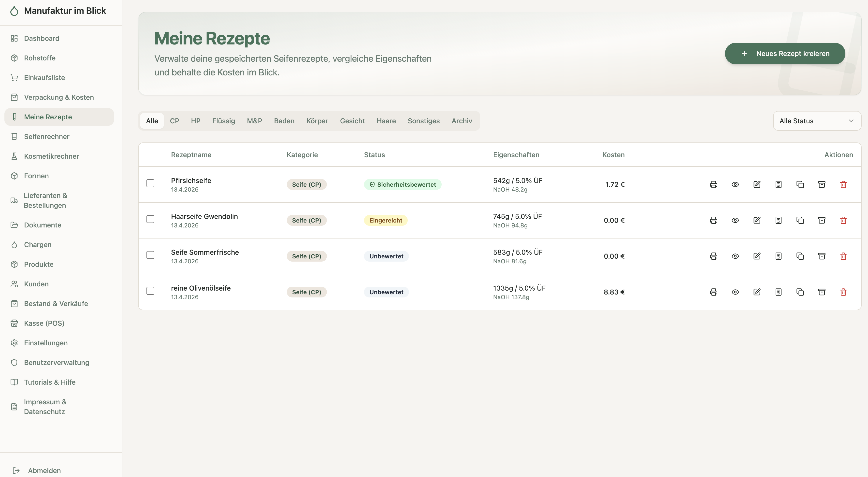This screenshot has width=868, height=477.
Task: Duplicate the reine Olivenölseife recipe
Action: click(800, 292)
